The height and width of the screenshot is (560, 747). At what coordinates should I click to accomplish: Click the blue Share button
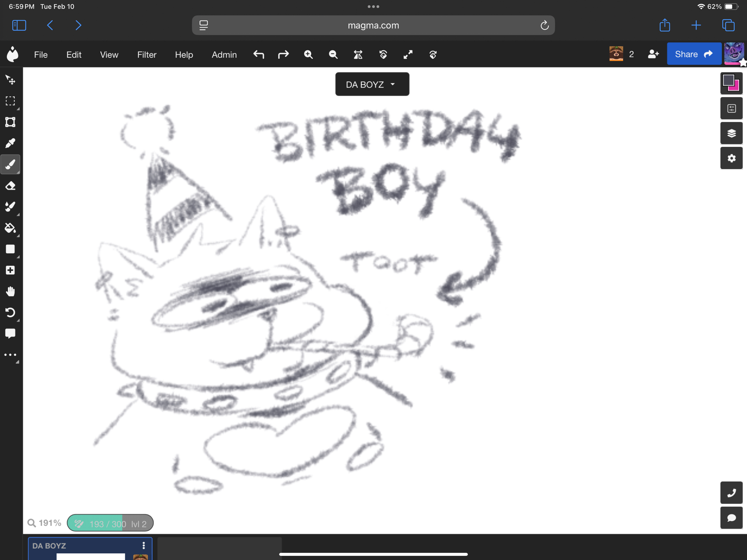694,54
